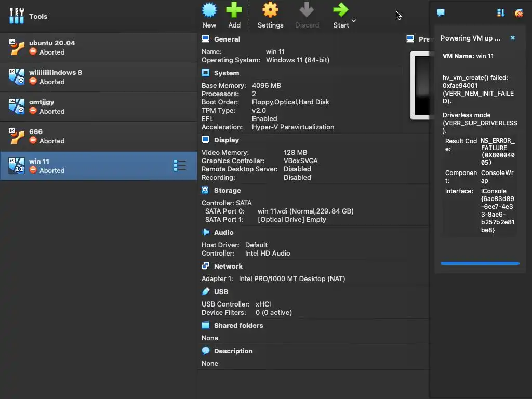Viewport: 532px width, 399px height.
Task: Click the Display section monitor icon
Action: pos(205,140)
